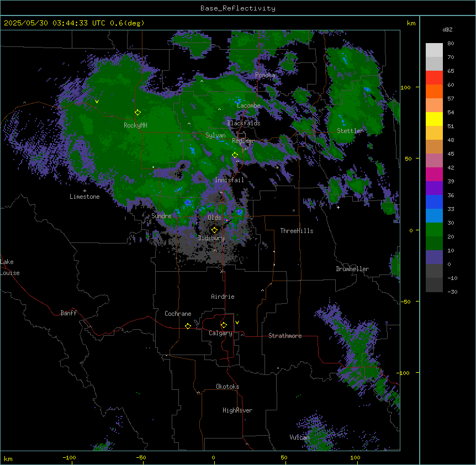Click the Limestone label
This screenshot has height=465, width=476.
84,197
